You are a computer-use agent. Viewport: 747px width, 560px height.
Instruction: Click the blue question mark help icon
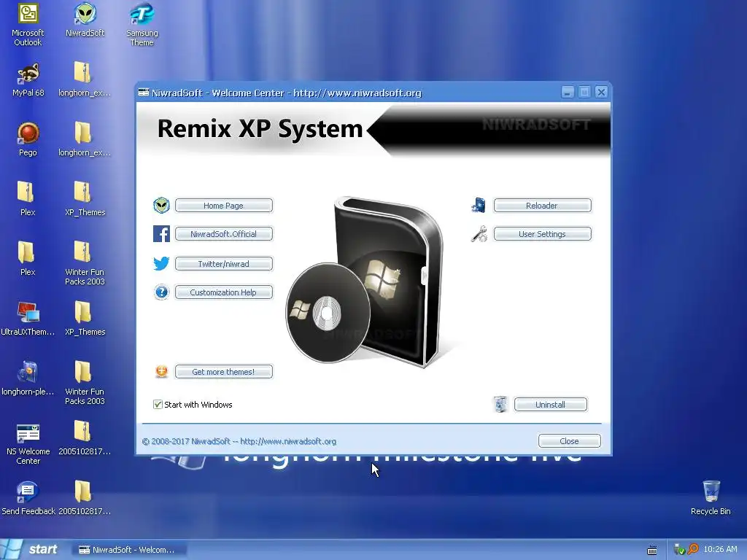161,292
